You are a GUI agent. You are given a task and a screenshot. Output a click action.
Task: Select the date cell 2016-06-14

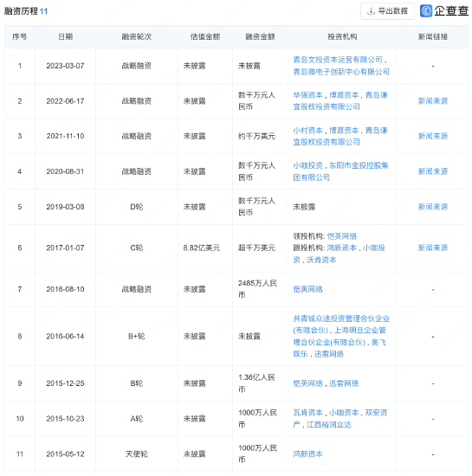pos(65,337)
